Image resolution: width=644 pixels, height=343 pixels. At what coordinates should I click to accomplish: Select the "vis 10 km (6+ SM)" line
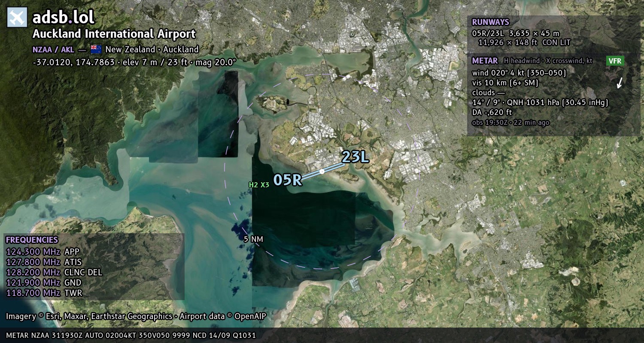(x=505, y=83)
